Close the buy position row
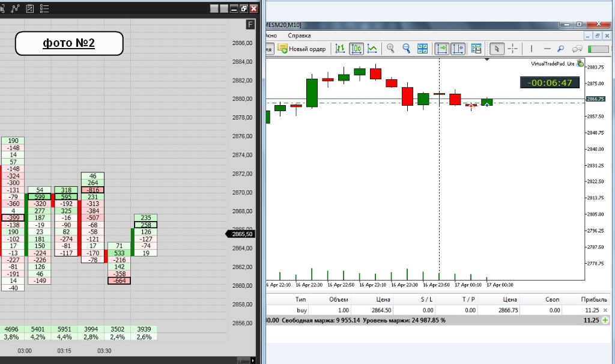The width and height of the screenshot is (615, 364). coord(605,311)
